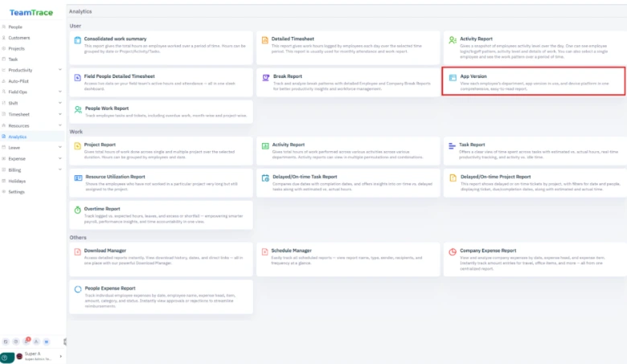
Task: Open the Consolidated work summary report
Action: coord(115,39)
